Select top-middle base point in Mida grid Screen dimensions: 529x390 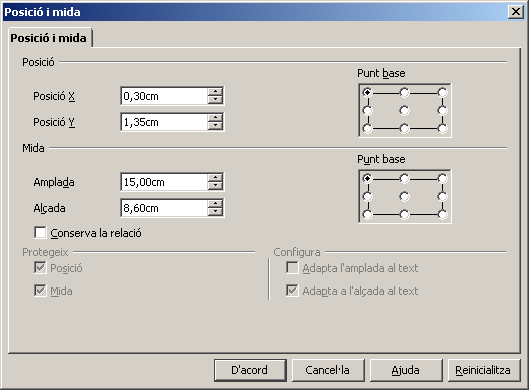[404, 178]
